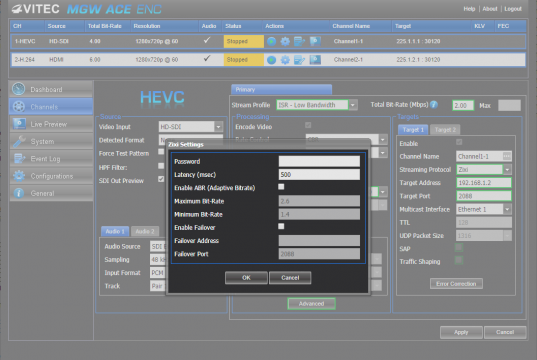Image resolution: width=537 pixels, height=360 pixels.
Task: Open About link in header
Action: tap(490, 9)
